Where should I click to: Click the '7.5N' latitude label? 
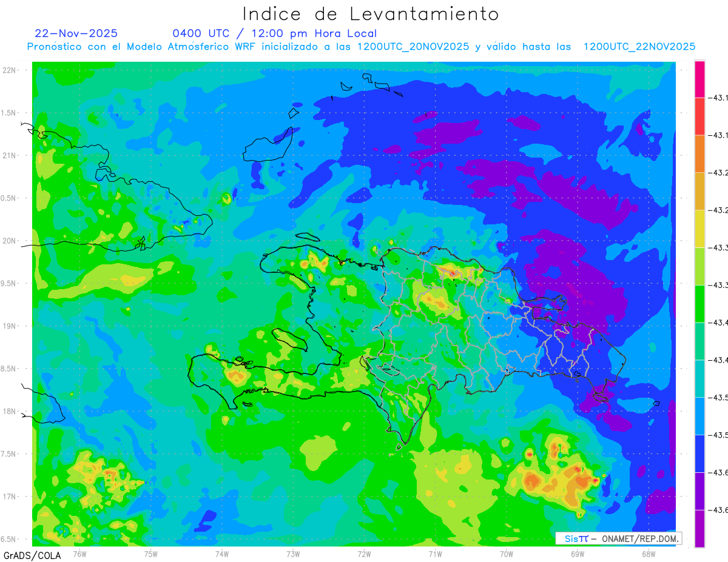[8, 454]
